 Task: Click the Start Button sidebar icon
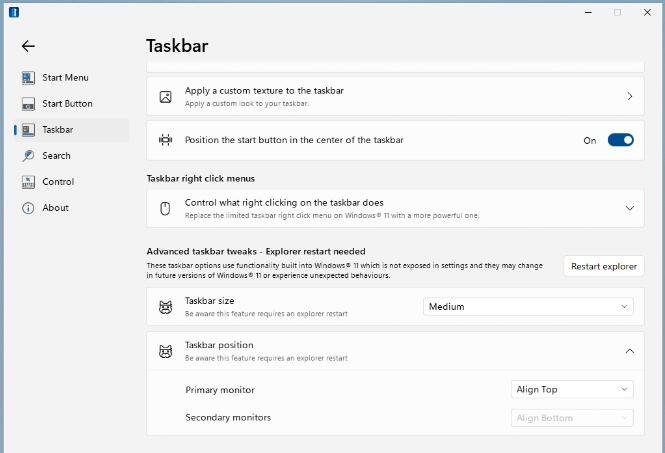pyautogui.click(x=28, y=104)
